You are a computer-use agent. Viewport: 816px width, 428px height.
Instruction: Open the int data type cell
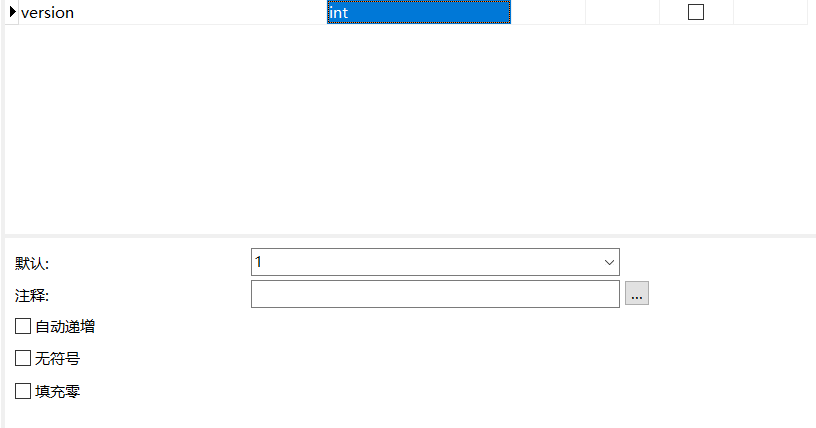pos(419,12)
